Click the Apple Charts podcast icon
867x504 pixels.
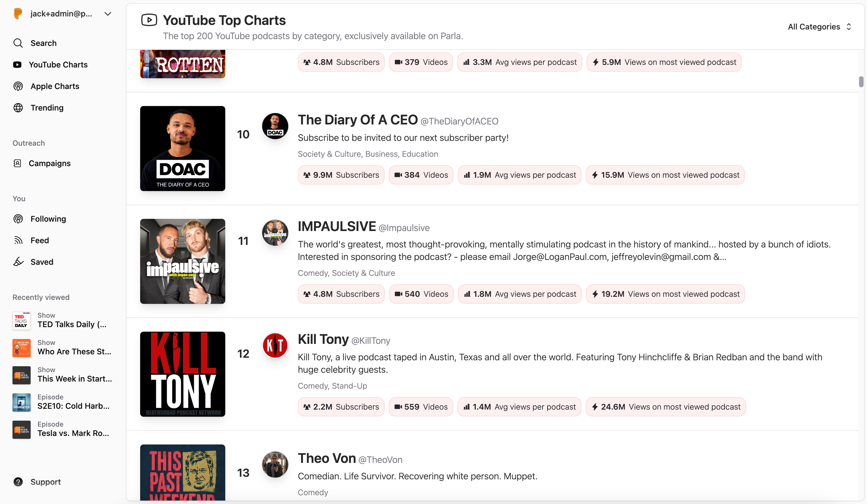click(18, 86)
